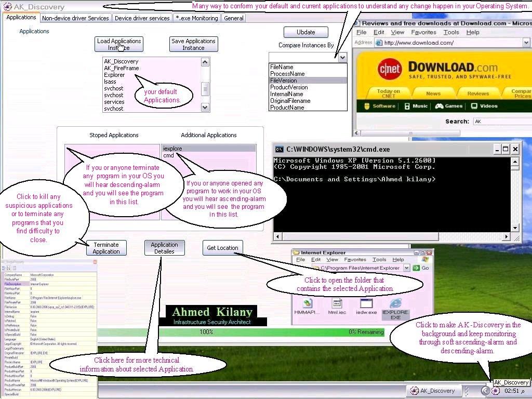Open Favorites menu in Internet Explorer folder window
Screen dimensions: 532x399
point(355,260)
